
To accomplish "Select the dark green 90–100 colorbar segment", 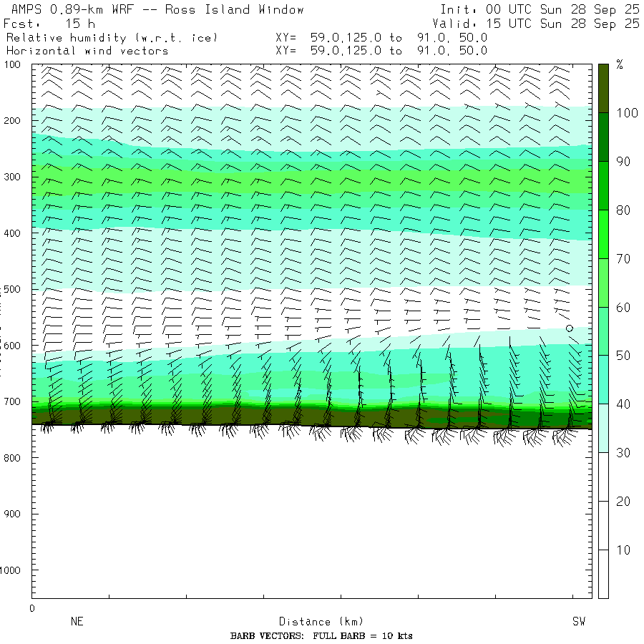I will [603, 137].
